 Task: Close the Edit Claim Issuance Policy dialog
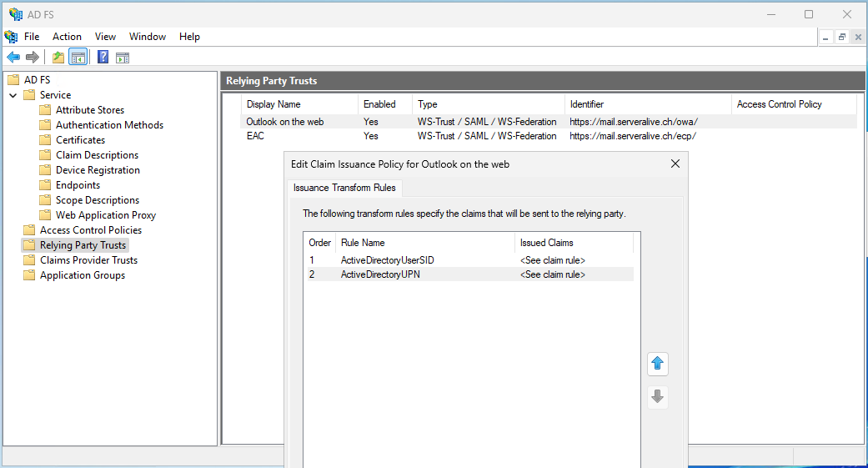(x=675, y=164)
